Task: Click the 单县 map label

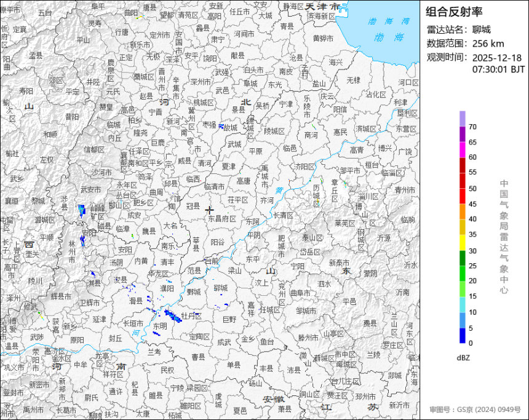Action: [x=234, y=365]
